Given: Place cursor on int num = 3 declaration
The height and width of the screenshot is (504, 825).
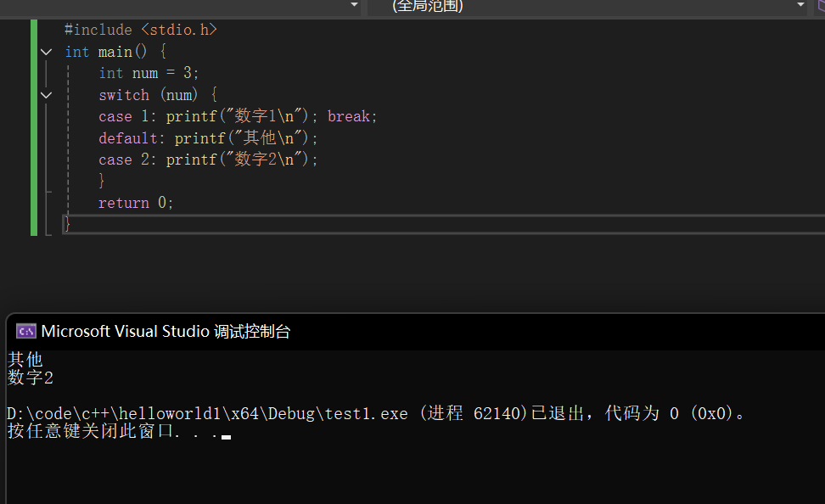Looking at the screenshot, I should [x=149, y=73].
